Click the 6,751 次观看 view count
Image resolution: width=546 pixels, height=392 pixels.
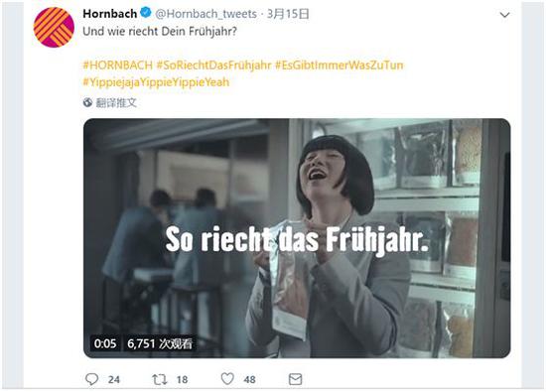point(160,343)
